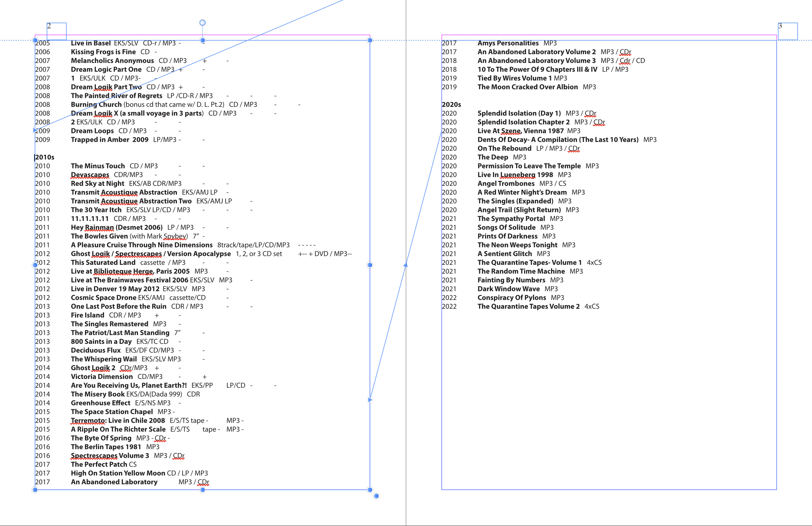812x526 pixels.
Task: Click the page number 2 box
Action: pyautogui.click(x=57, y=31)
